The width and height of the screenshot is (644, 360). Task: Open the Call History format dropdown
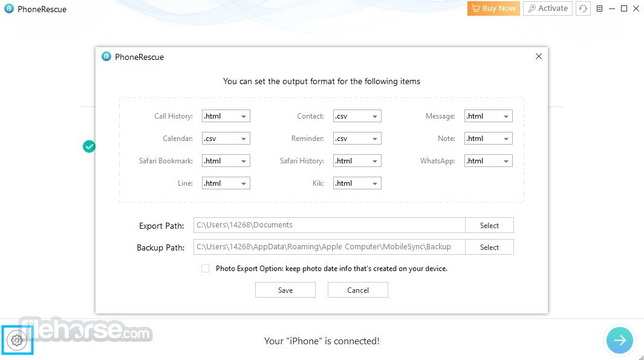(x=226, y=116)
